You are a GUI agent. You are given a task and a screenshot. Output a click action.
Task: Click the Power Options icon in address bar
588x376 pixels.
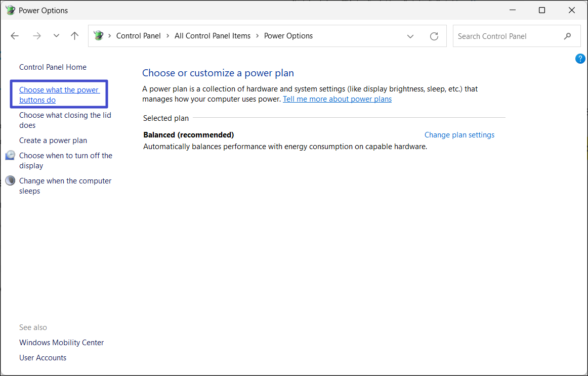99,36
